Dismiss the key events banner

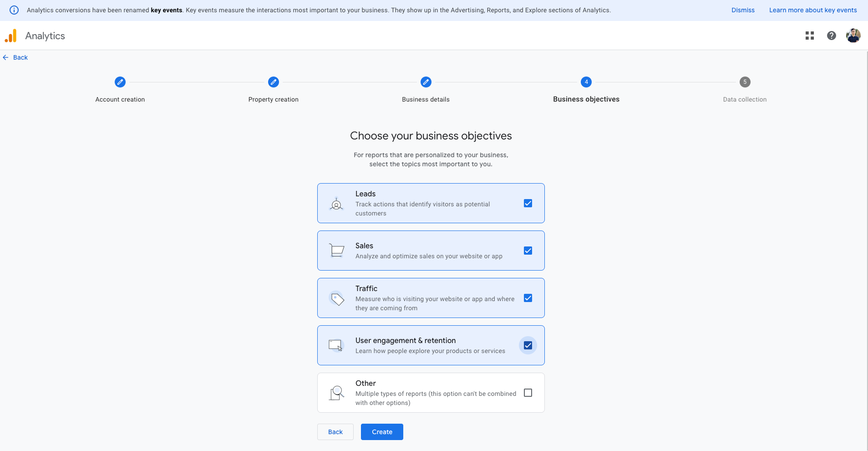tap(743, 10)
